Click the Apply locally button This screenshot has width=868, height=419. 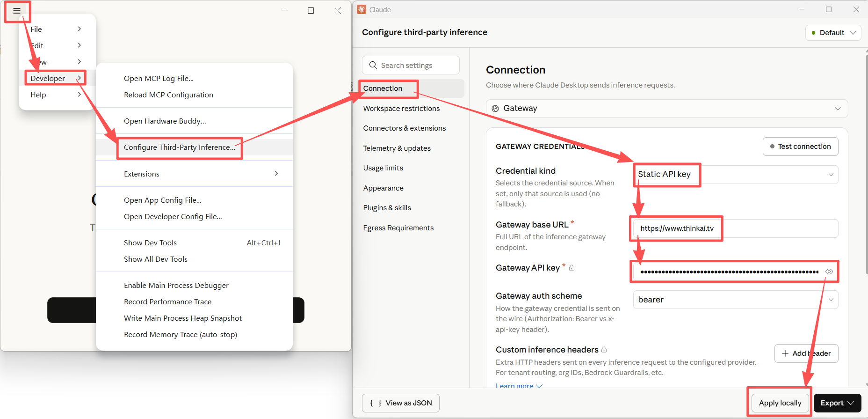pos(780,403)
